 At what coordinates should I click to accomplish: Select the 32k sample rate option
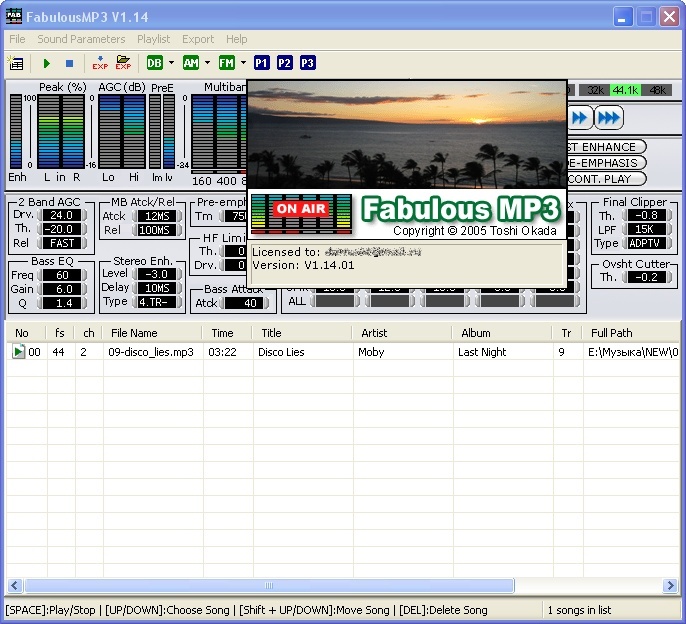593,90
